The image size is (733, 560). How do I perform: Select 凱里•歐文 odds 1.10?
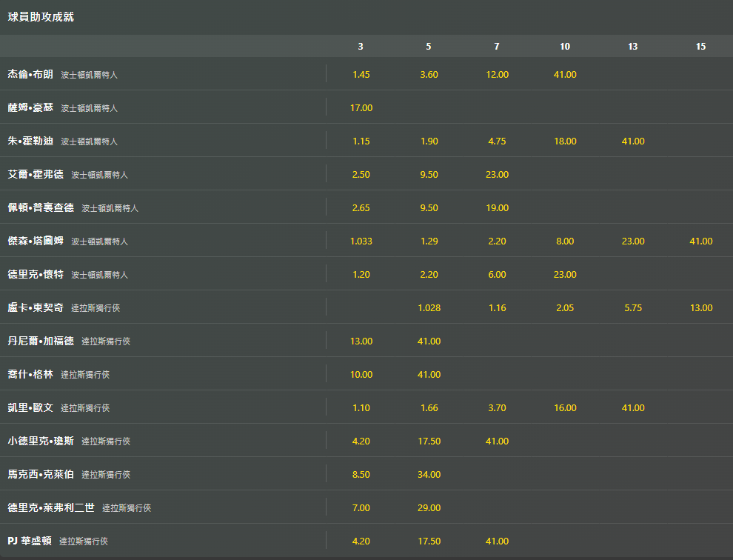point(361,407)
